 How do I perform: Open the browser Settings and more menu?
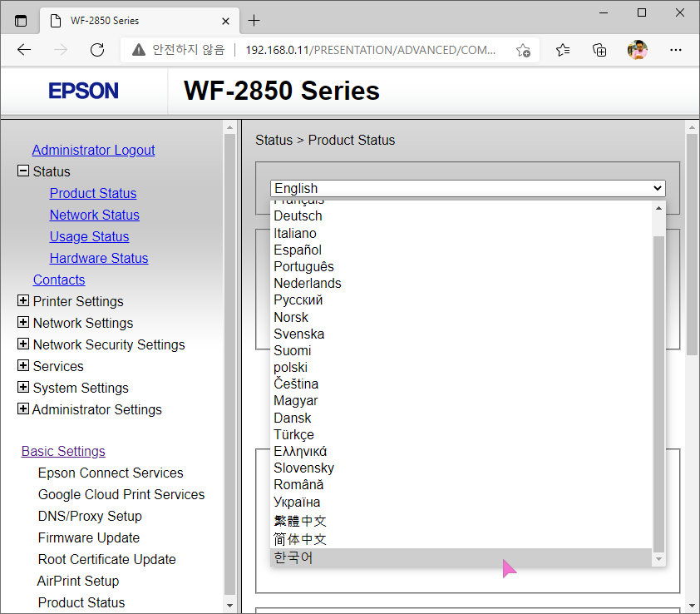point(675,50)
